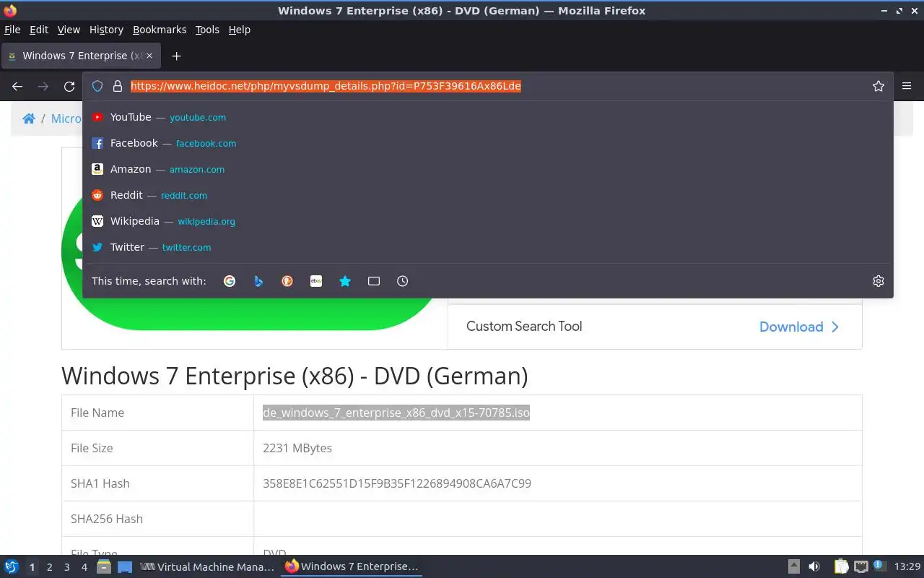Click the SHA1 hash value
This screenshot has width=924, height=578.
397,483
